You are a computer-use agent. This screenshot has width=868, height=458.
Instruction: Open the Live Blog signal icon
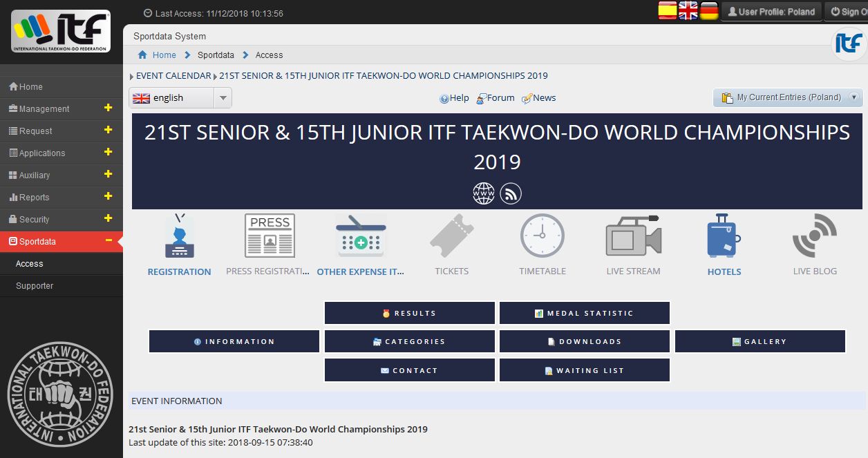pos(815,236)
